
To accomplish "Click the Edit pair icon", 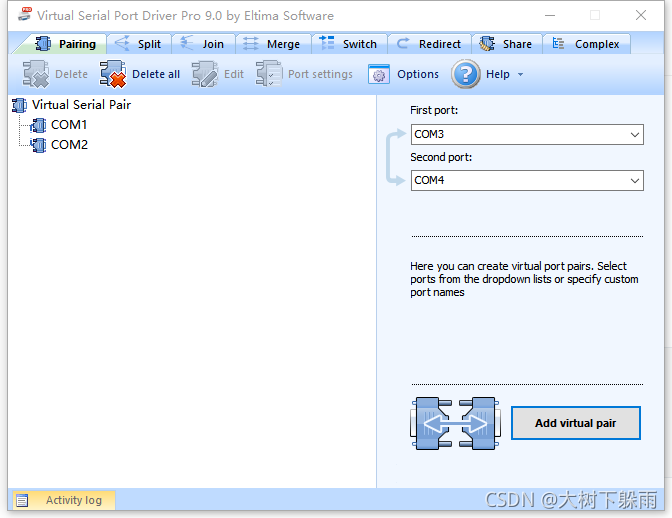I will pos(205,74).
